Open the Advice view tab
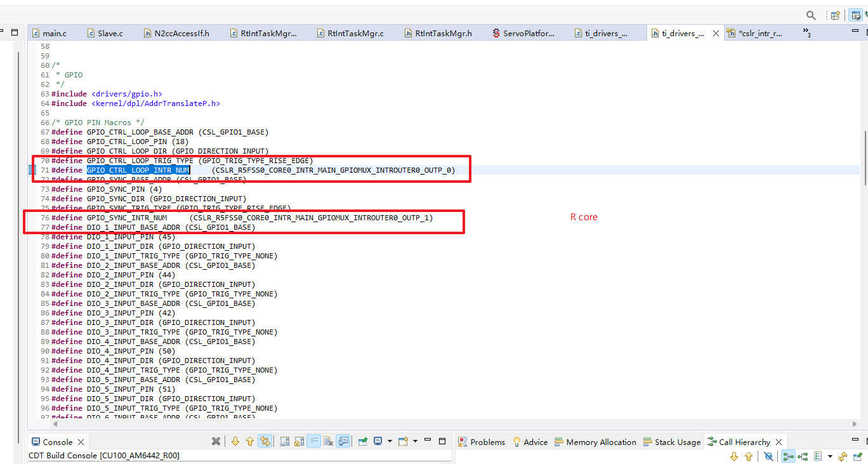The image size is (868, 464). [x=530, y=442]
